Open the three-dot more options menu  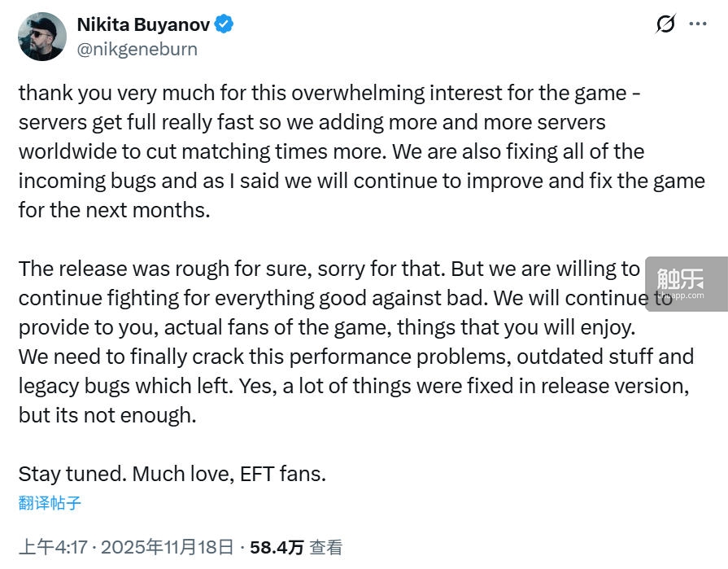pyautogui.click(x=698, y=24)
